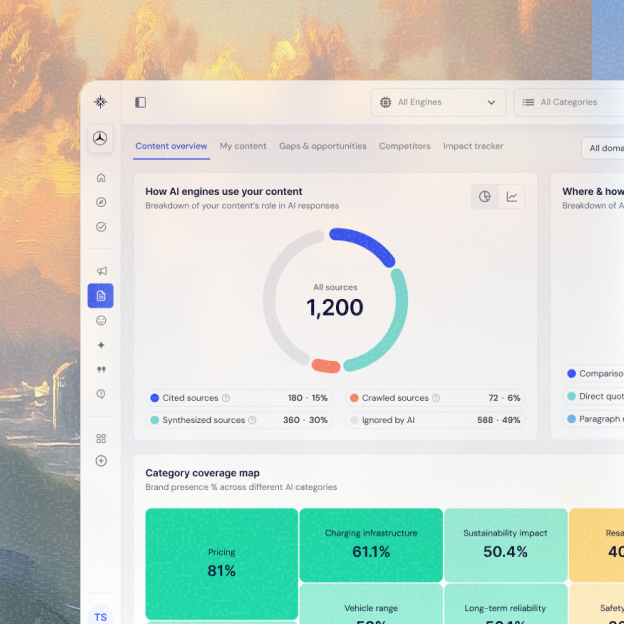Open the smiley face sentiment icon
Image resolution: width=624 pixels, height=624 pixels.
101,320
